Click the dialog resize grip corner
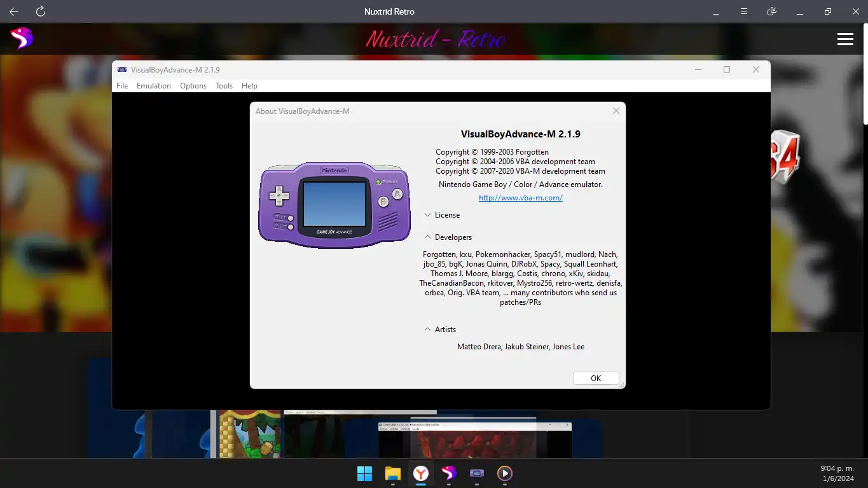Screen dimensions: 868x488 pos(621,384)
